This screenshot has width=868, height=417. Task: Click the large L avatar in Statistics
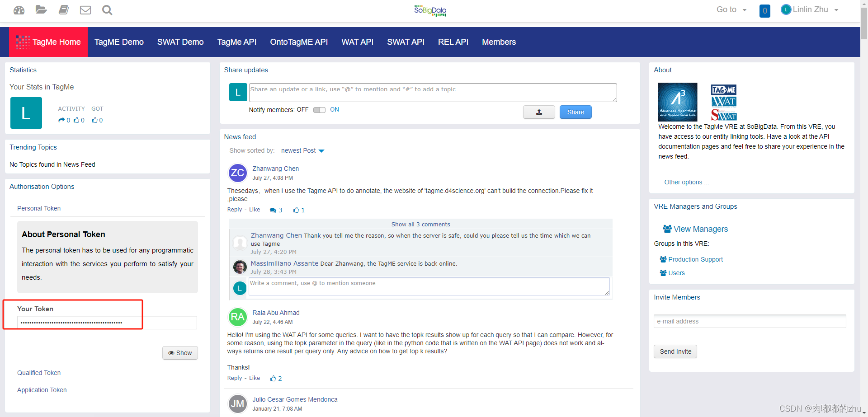[x=26, y=113]
